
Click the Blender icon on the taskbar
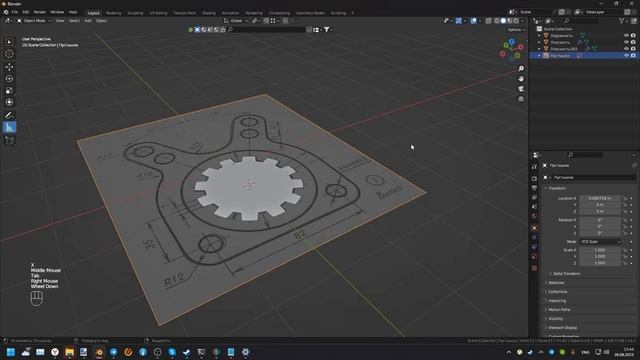(x=99, y=352)
